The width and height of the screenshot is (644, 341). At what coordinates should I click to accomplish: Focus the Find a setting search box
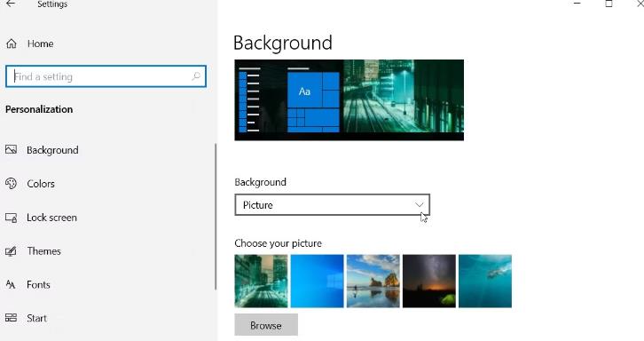106,76
